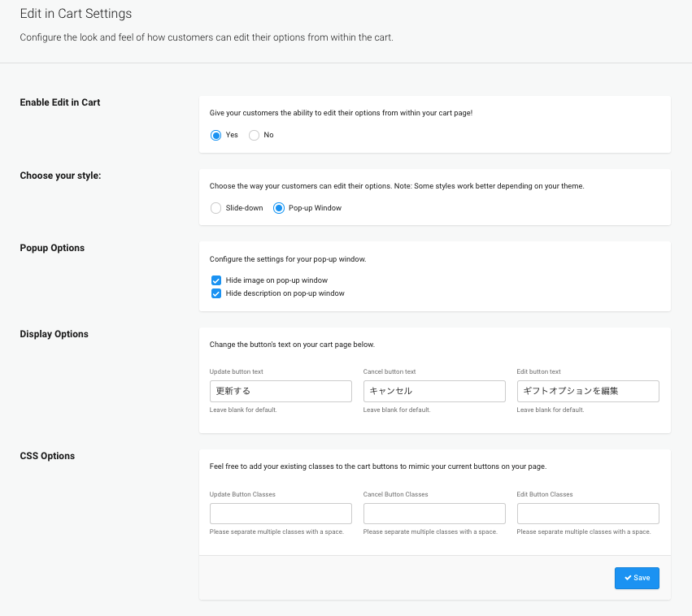Click the Update button text field
Image resolution: width=692 pixels, height=616 pixels.
coord(281,391)
